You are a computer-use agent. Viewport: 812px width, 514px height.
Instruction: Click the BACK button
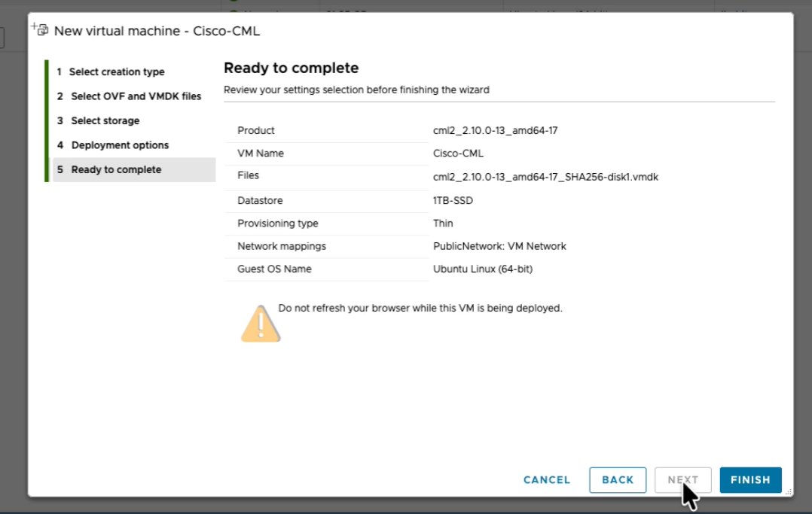point(618,480)
